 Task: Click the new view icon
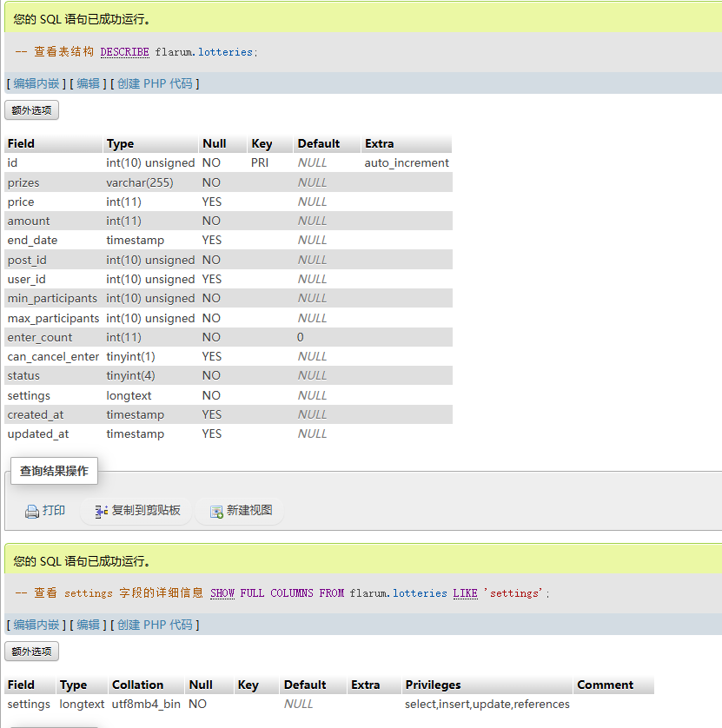217,512
